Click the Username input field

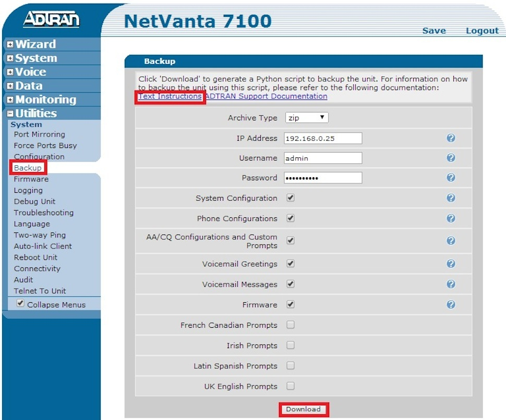point(323,158)
